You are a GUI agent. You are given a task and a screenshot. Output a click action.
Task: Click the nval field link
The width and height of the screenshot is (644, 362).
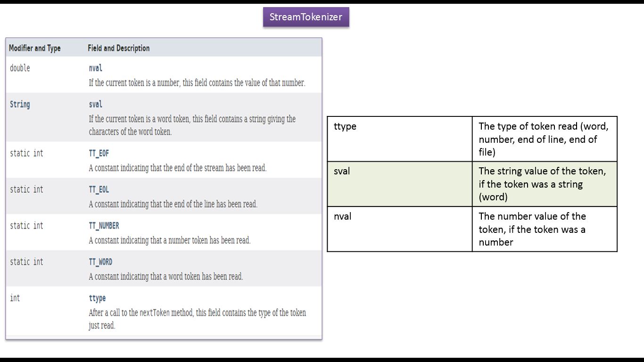click(x=95, y=68)
